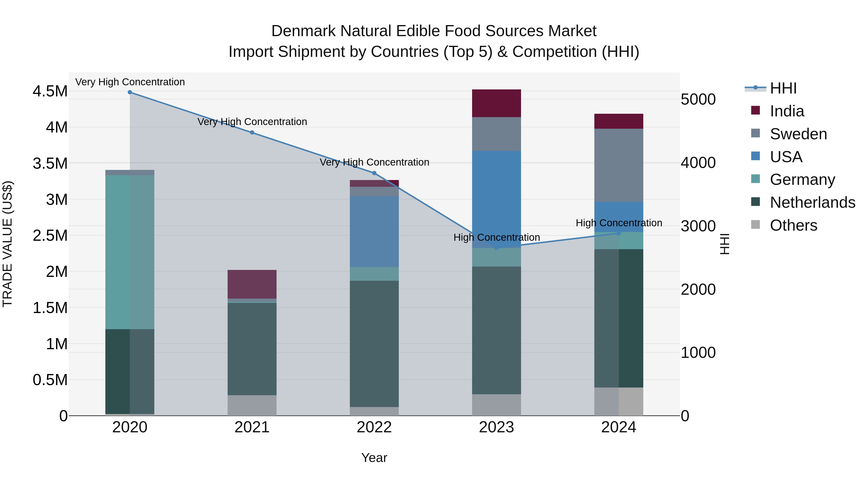Toggle the USA legend entry
The width and height of the screenshot is (868, 488).
[777, 157]
